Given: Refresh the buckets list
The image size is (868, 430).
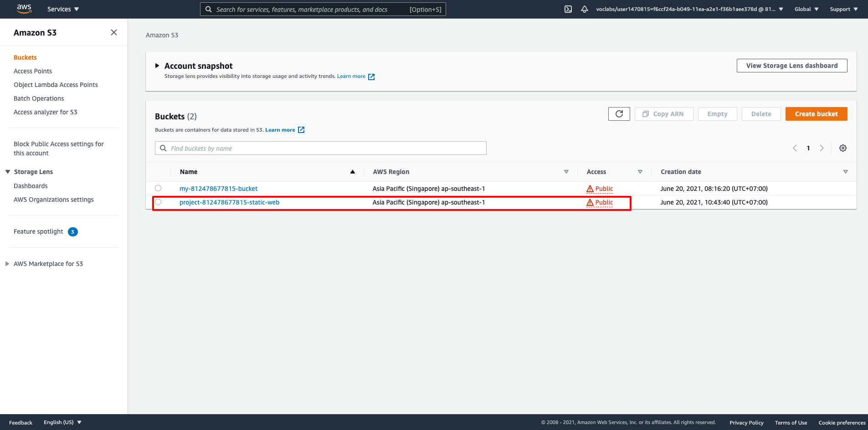Looking at the screenshot, I should coord(619,114).
